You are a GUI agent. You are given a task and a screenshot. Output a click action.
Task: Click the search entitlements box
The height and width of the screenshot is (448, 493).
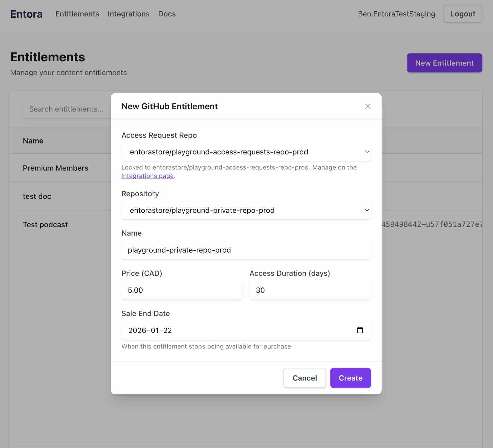click(x=66, y=109)
